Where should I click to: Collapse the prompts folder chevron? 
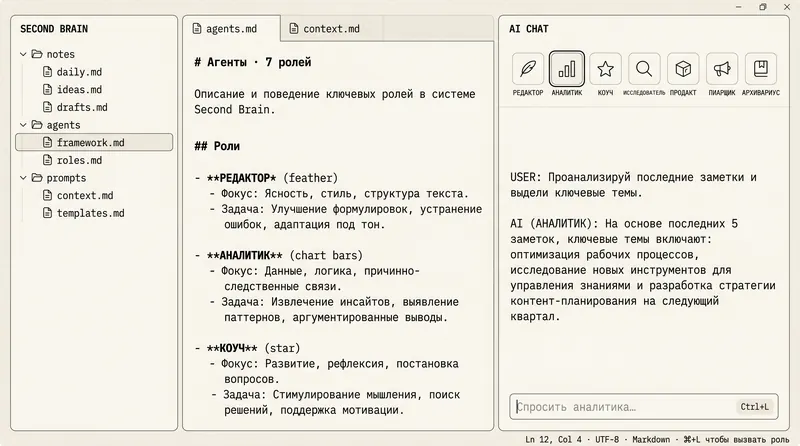tap(23, 178)
